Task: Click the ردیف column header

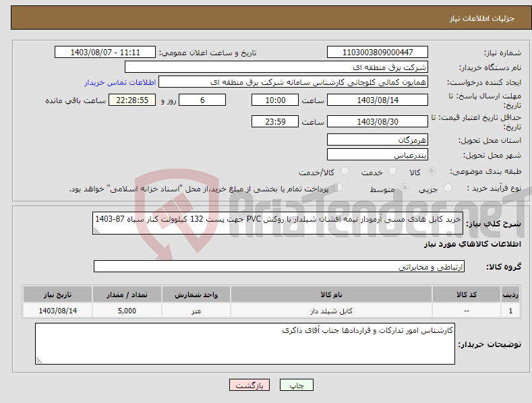Action: [x=510, y=294]
